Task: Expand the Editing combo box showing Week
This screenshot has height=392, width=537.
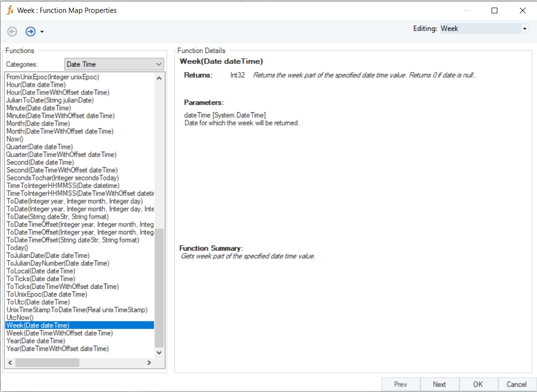Action: [x=525, y=29]
